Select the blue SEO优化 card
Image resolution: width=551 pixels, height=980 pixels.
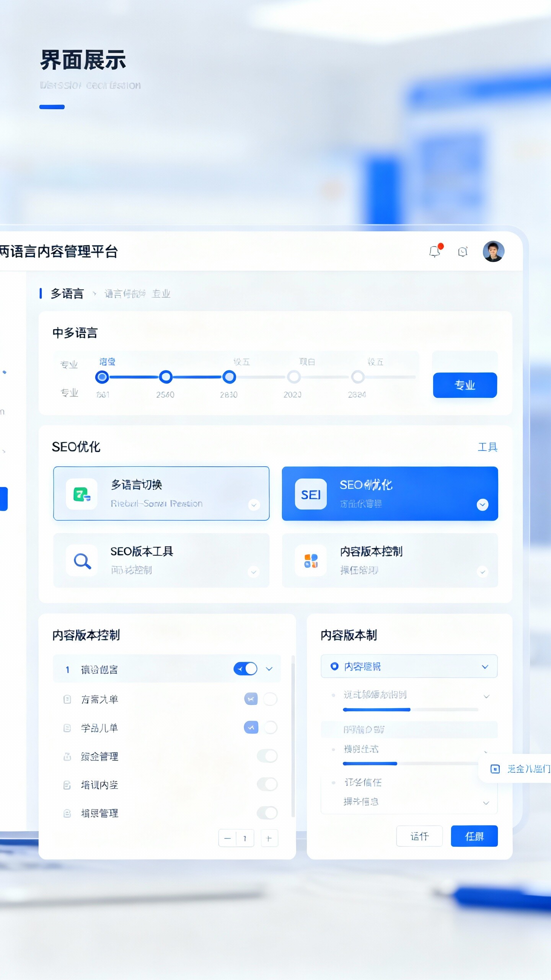coord(390,493)
